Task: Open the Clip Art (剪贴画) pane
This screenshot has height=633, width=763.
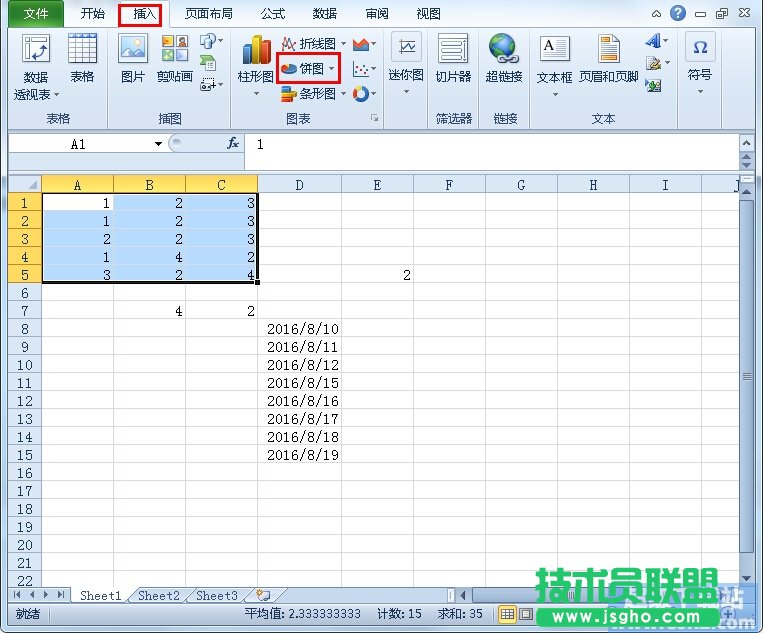Action: 175,58
